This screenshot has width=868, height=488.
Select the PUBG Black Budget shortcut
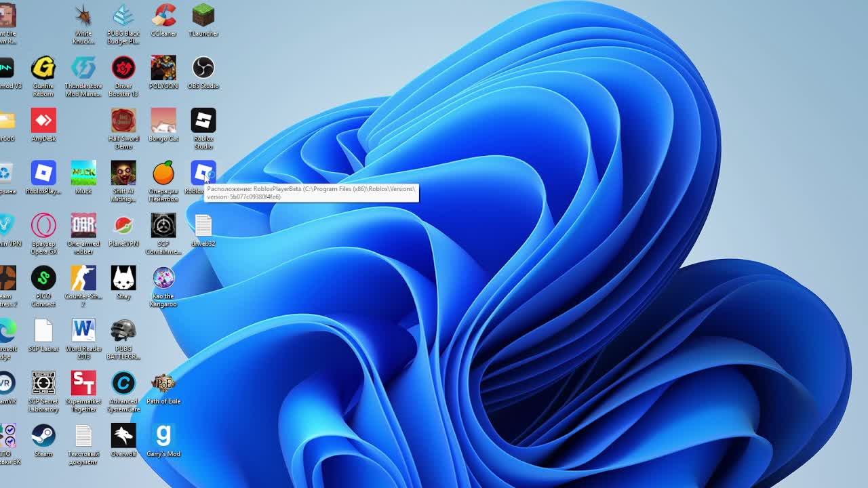tap(123, 24)
